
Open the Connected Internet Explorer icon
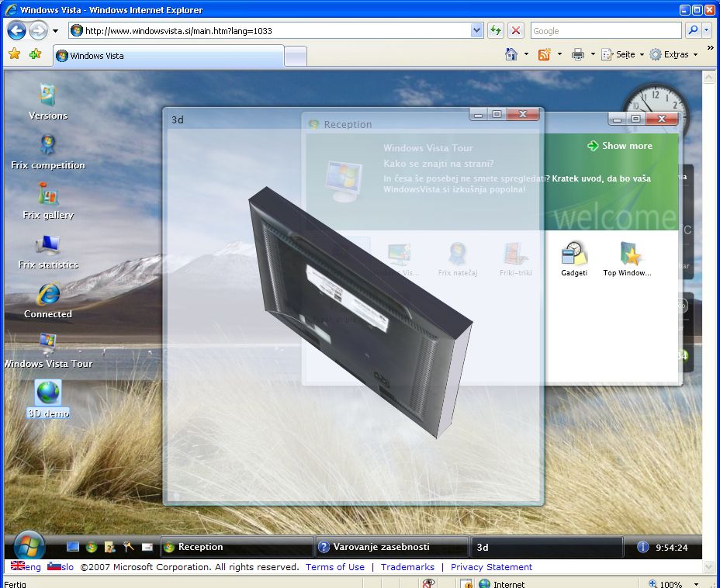click(48, 301)
